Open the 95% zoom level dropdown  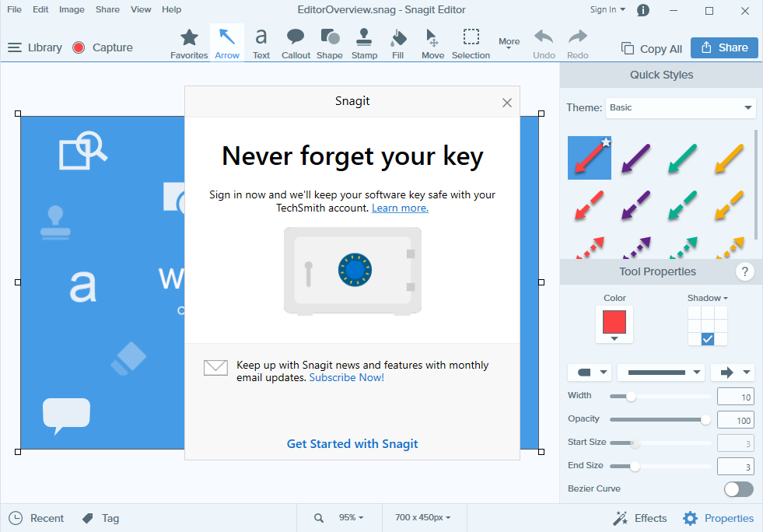(352, 517)
